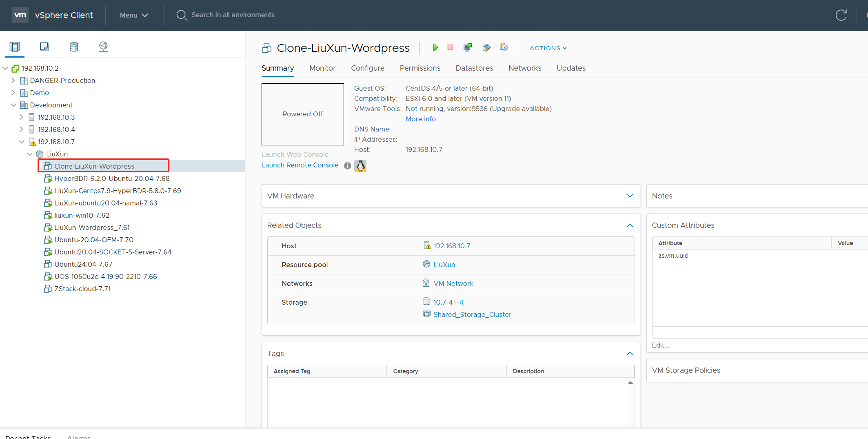Select ZStack-cloud-7.71 VM in the tree
The image size is (868, 439).
click(x=82, y=289)
